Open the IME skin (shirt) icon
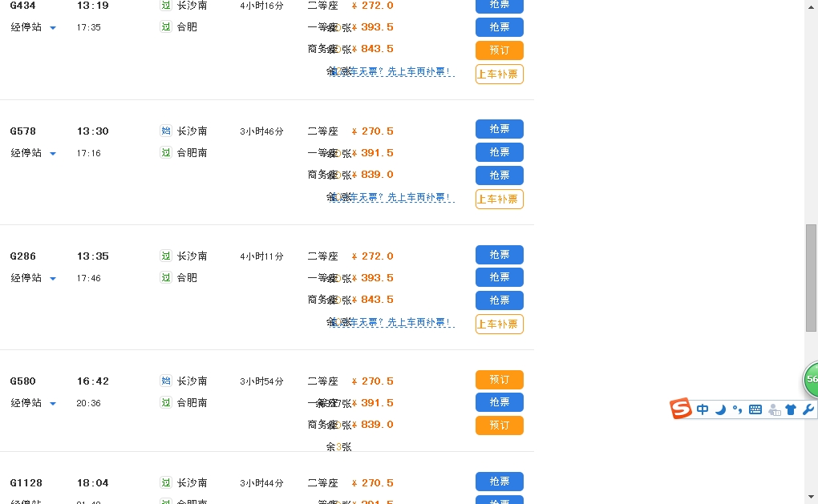Screen dimensions: 818x504 791,409
